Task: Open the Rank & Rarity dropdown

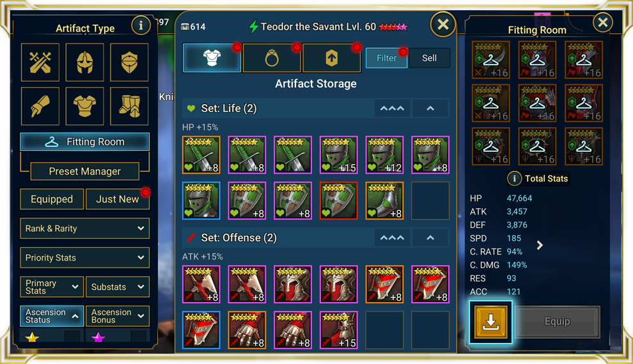Action: point(85,229)
